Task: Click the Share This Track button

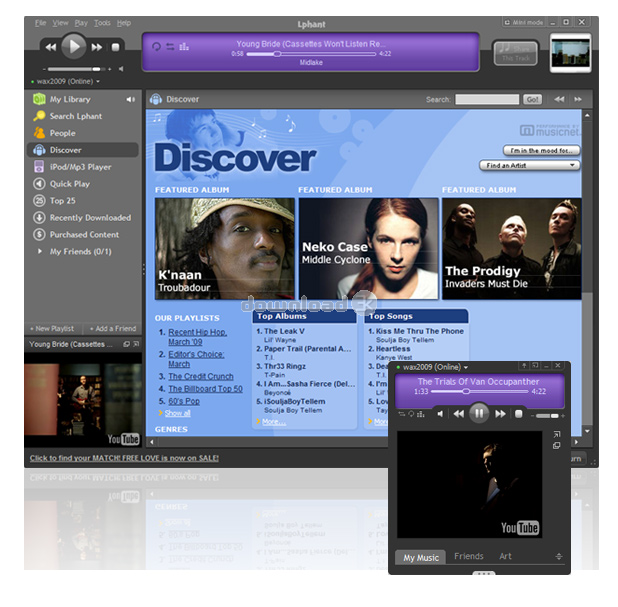Action: click(516, 53)
